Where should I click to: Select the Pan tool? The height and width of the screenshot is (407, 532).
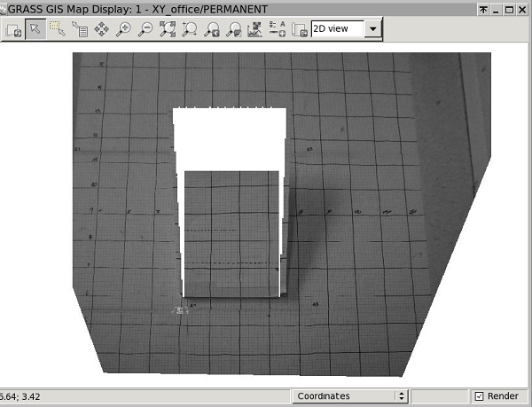[x=102, y=29]
